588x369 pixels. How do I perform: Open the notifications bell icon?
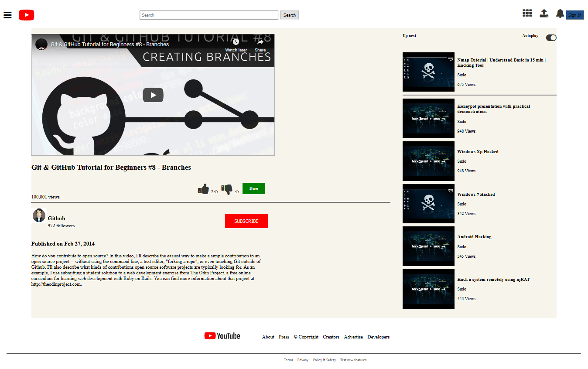pyautogui.click(x=560, y=13)
